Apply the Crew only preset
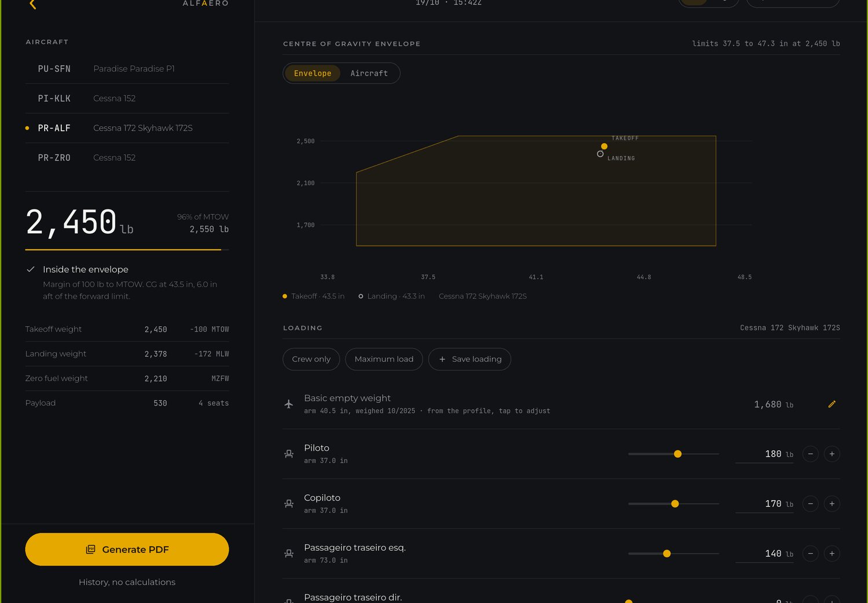 click(x=311, y=359)
